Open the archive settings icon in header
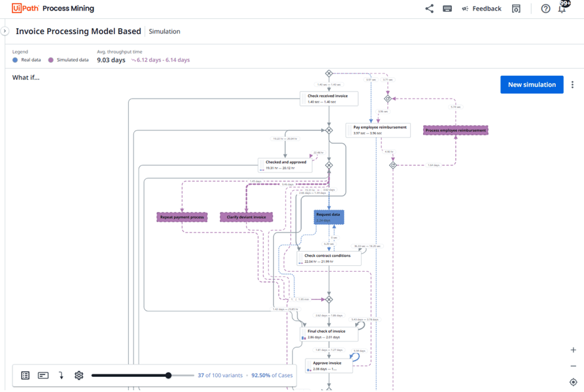This screenshot has height=392, width=584. (516, 8)
